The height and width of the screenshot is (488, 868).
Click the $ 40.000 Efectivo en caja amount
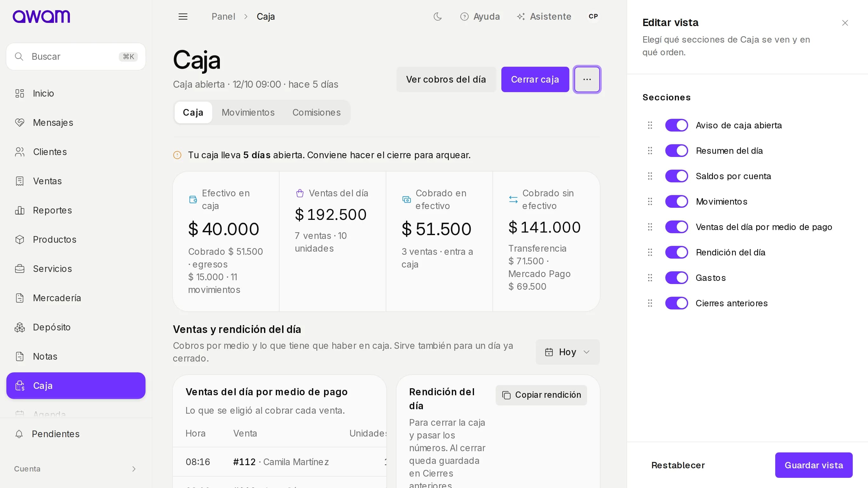[224, 229]
